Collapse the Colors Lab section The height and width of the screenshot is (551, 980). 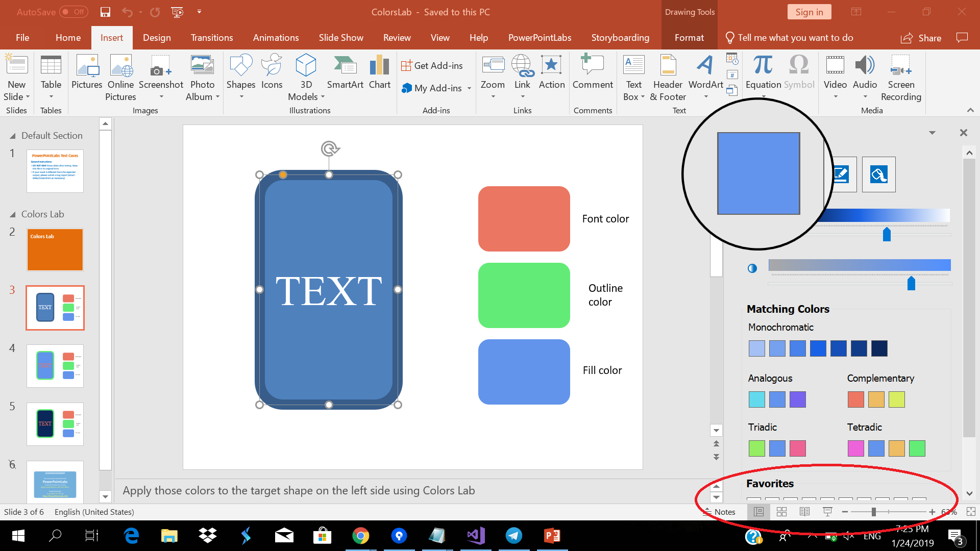point(12,214)
